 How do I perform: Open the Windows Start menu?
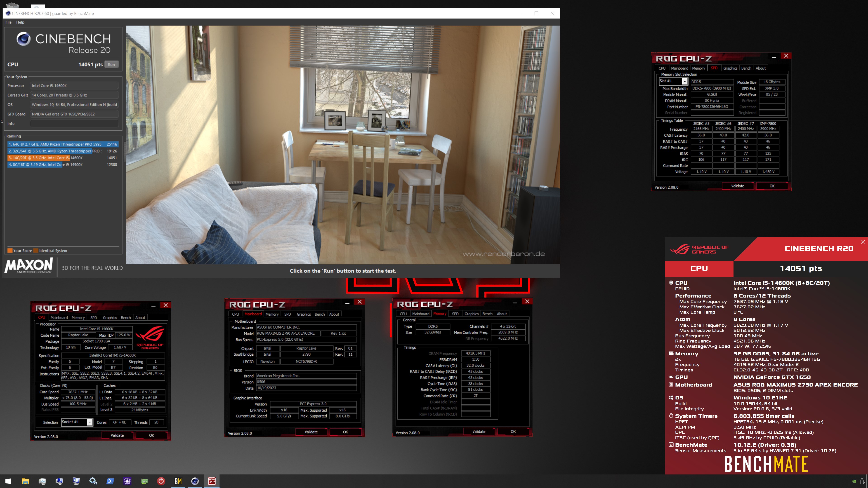point(8,481)
